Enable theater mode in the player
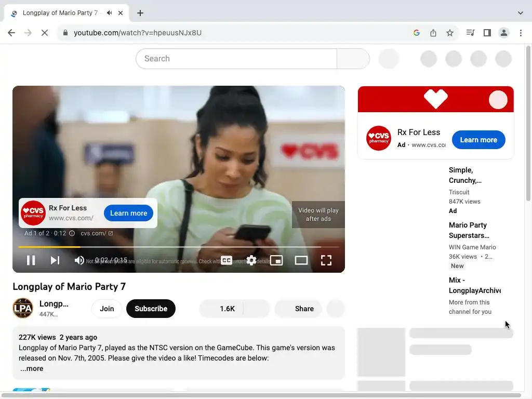This screenshot has width=532, height=399. point(301,260)
